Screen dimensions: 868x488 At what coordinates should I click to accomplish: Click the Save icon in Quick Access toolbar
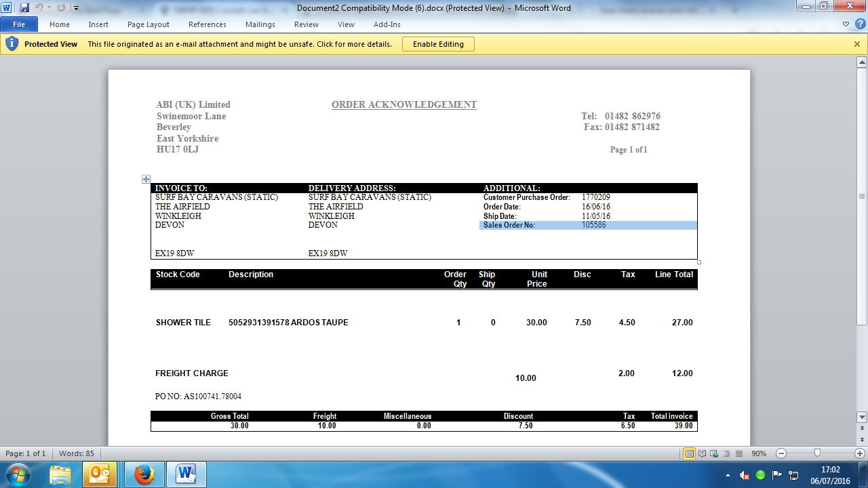coord(24,8)
